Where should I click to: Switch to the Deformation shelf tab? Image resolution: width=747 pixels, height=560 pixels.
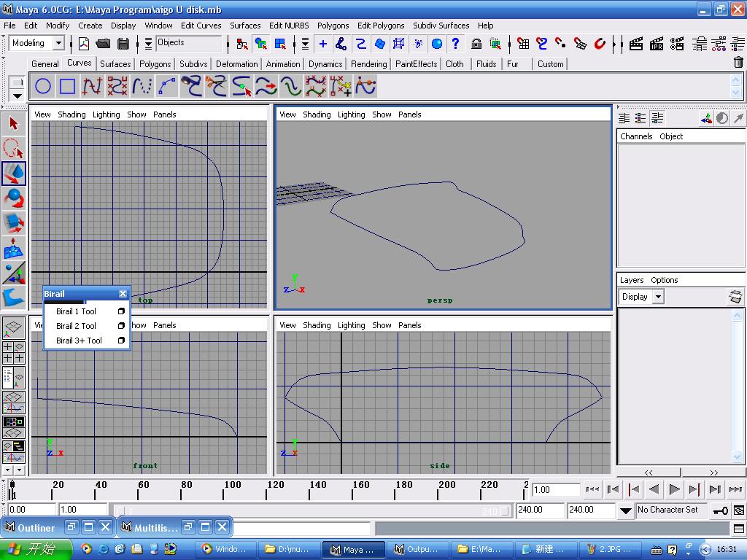click(237, 64)
